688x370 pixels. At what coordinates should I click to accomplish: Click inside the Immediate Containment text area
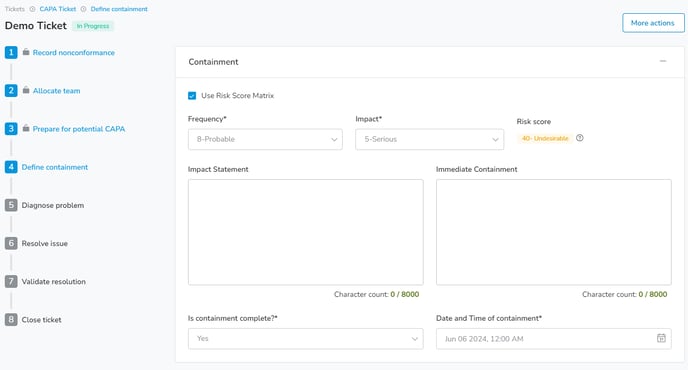point(553,232)
